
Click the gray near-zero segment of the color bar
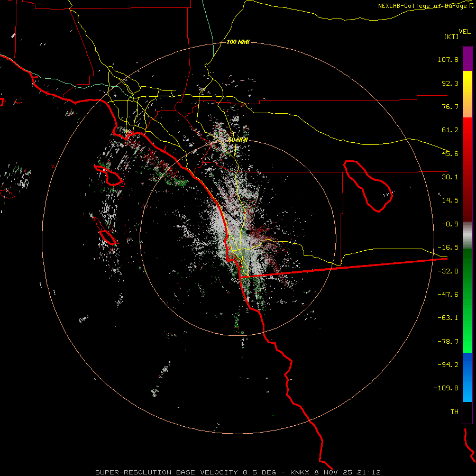pyautogui.click(x=467, y=235)
